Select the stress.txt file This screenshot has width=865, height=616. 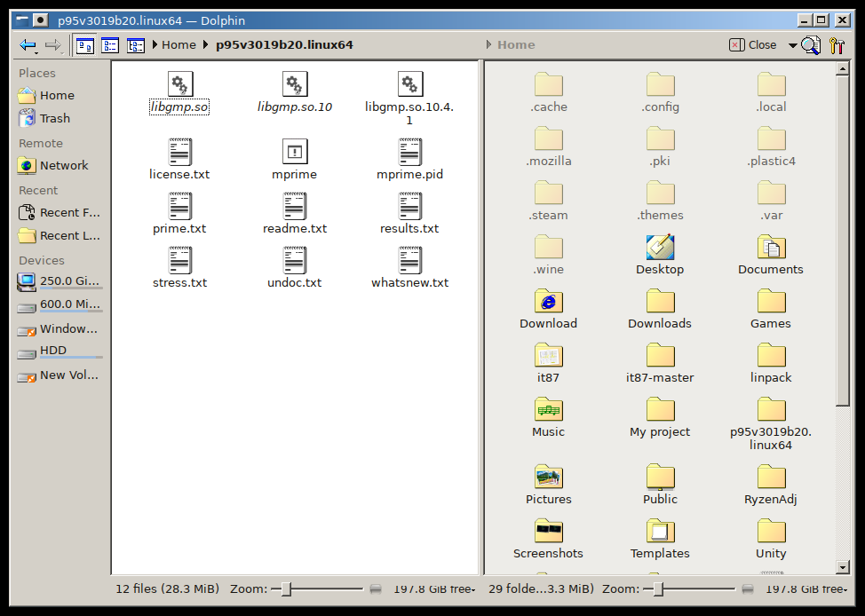click(x=179, y=267)
